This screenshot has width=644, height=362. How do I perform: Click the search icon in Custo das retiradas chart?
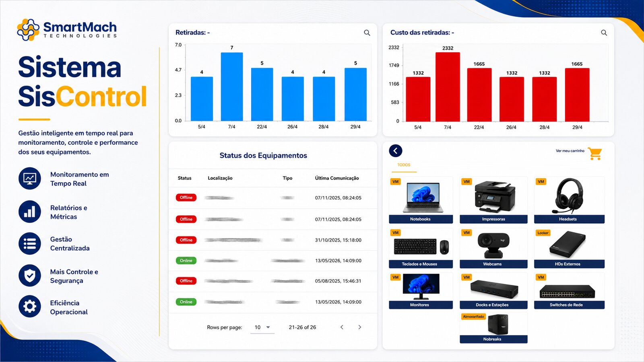pos(604,33)
